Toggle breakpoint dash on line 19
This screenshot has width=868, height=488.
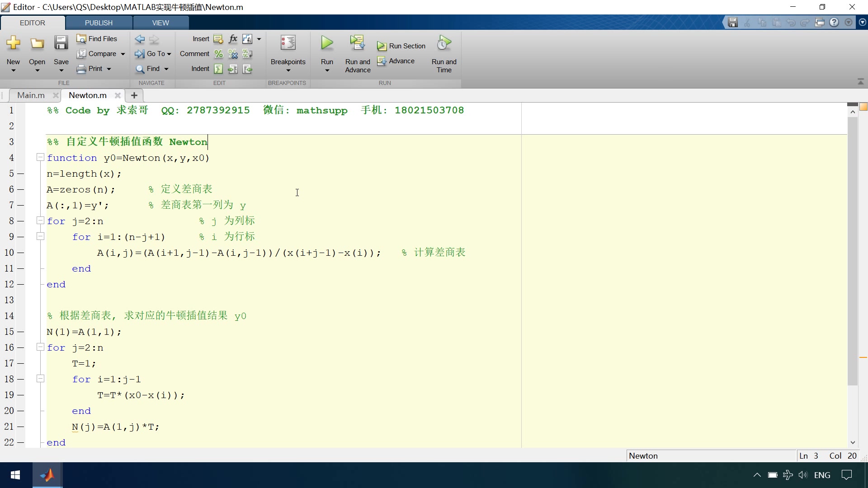[21, 395]
